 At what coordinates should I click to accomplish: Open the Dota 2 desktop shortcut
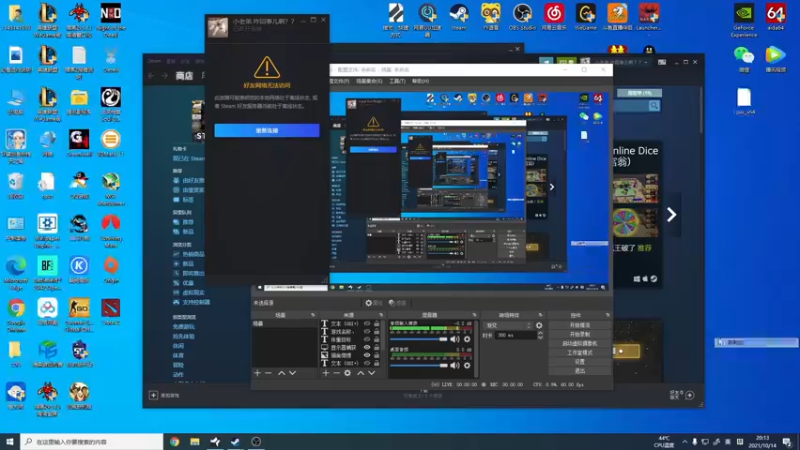(x=111, y=312)
